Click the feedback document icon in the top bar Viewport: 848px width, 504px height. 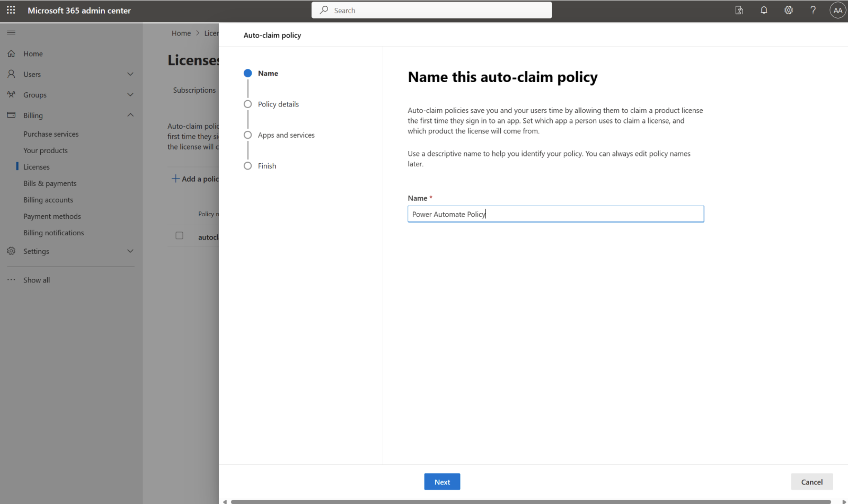(739, 10)
